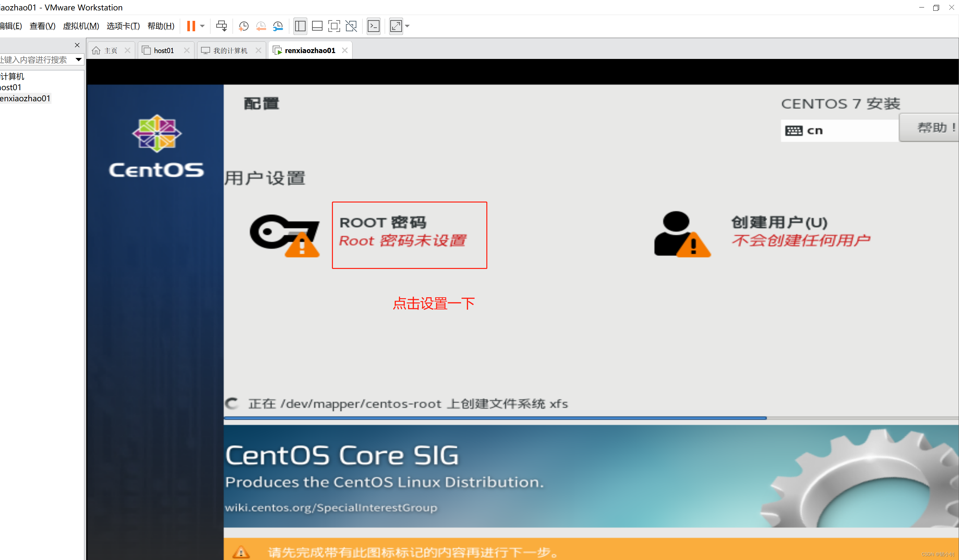Image resolution: width=959 pixels, height=560 pixels.
Task: Expand the library search filter dropdown
Action: click(x=79, y=59)
